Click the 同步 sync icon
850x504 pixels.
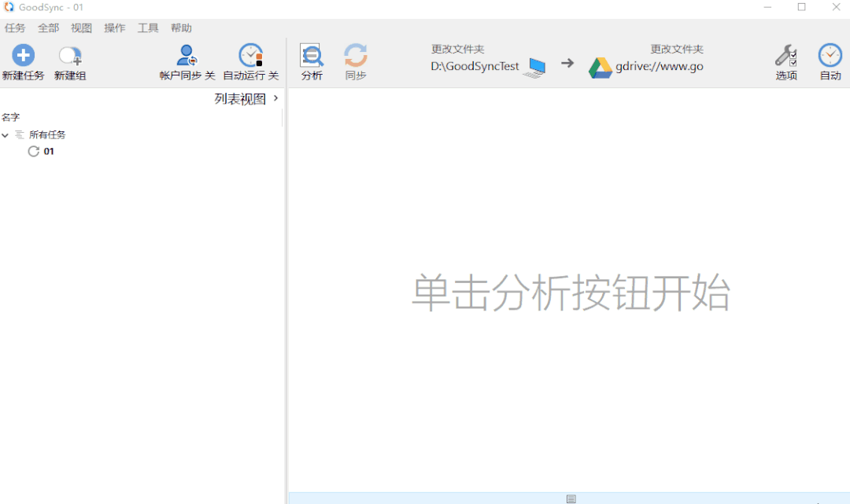tap(356, 56)
